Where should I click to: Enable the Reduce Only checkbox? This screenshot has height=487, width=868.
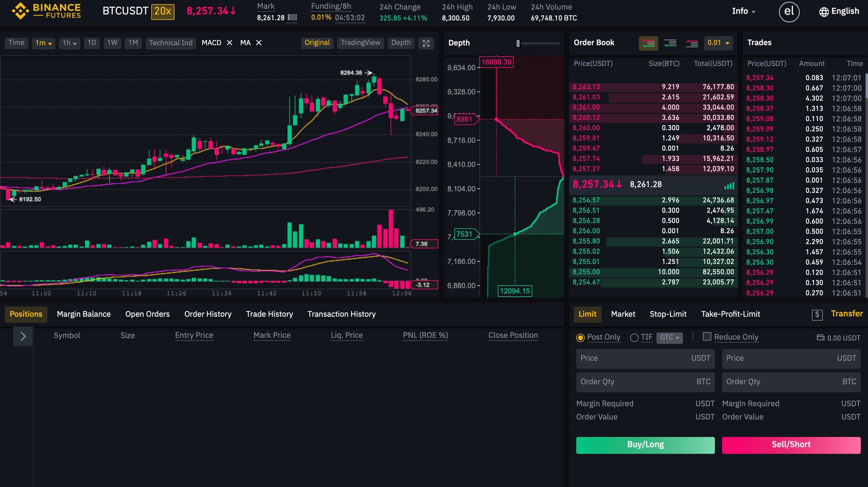click(x=707, y=337)
